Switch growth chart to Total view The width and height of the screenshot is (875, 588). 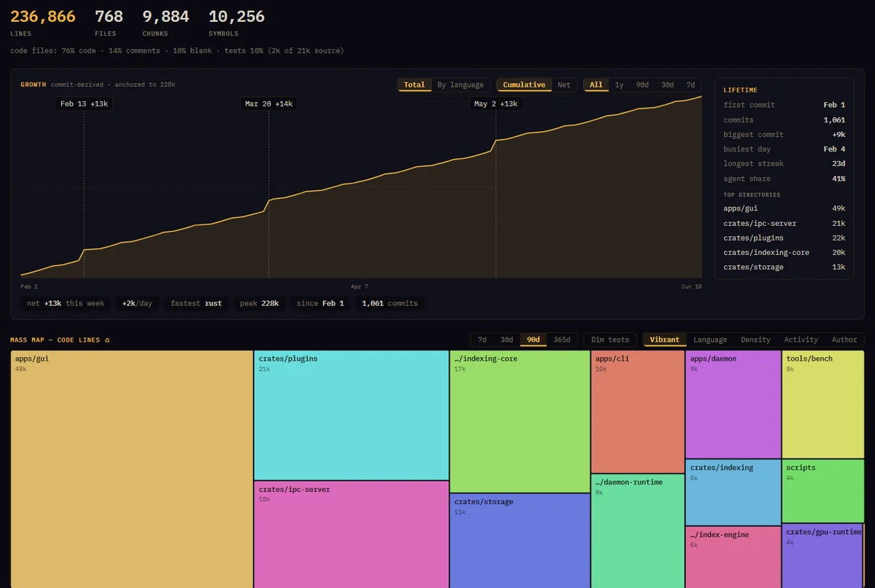coord(414,85)
